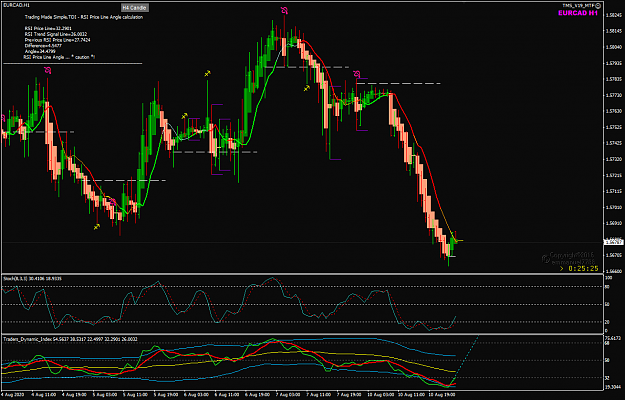Click the Angle=34.4799 readout
625x400 pixels.
pyautogui.click(x=42, y=51)
